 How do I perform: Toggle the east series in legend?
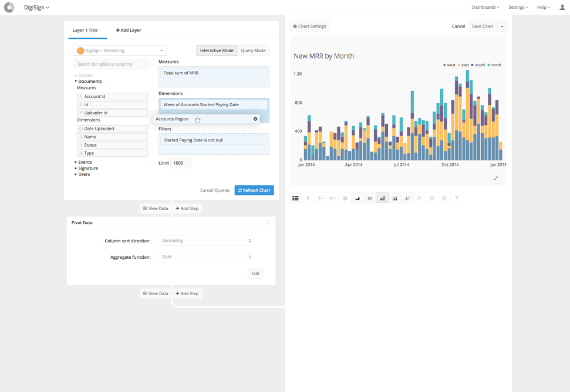(x=463, y=65)
